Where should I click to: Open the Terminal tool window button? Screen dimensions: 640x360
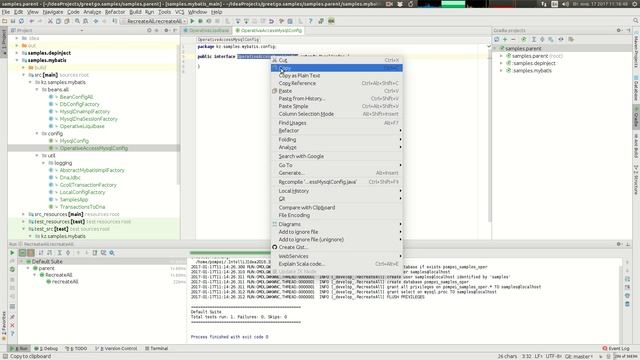point(156,349)
